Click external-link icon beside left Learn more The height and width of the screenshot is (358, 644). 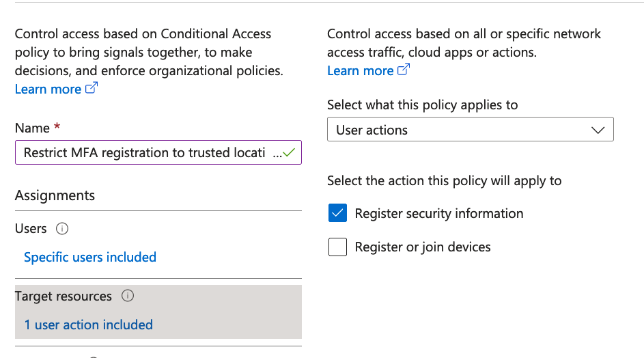pos(92,89)
